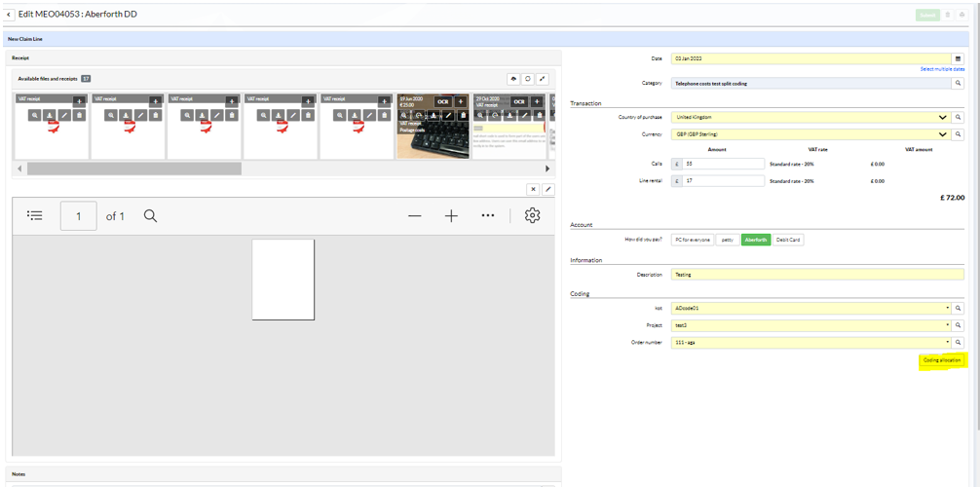This screenshot has width=980, height=487.
Task: Select PC for everyone as payment method
Action: [693, 240]
